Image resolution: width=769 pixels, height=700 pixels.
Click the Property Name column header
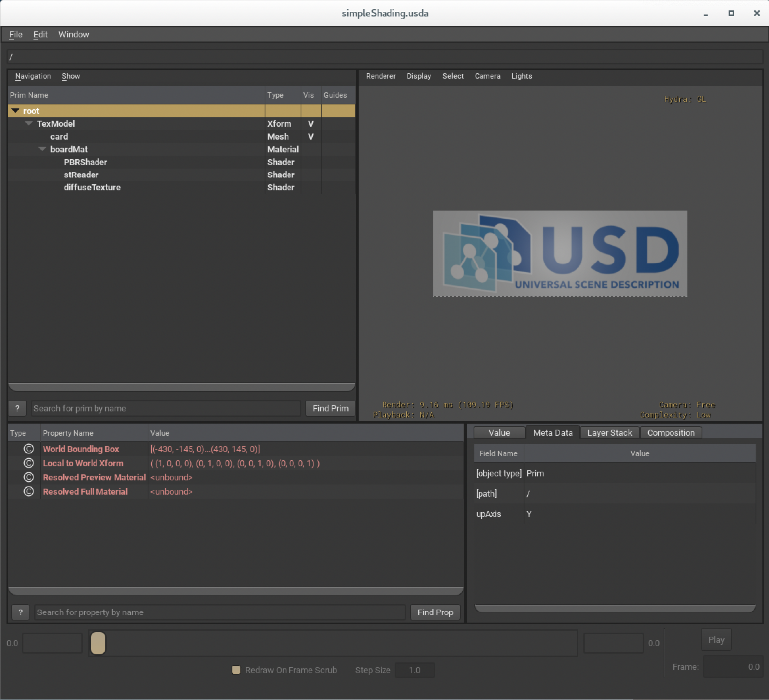(x=94, y=433)
